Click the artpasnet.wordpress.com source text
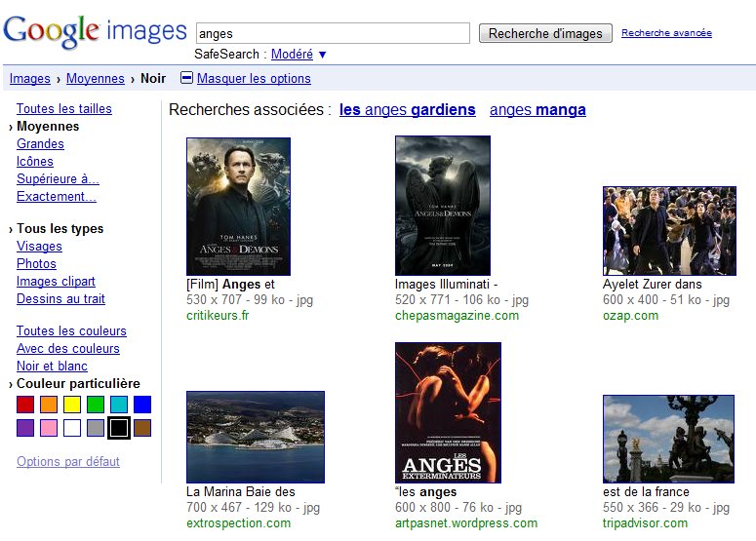756x541 pixels. tap(466, 523)
